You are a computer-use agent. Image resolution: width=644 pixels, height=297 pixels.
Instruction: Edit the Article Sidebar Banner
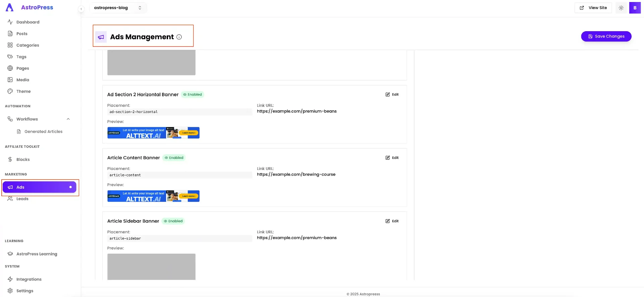[392, 221]
